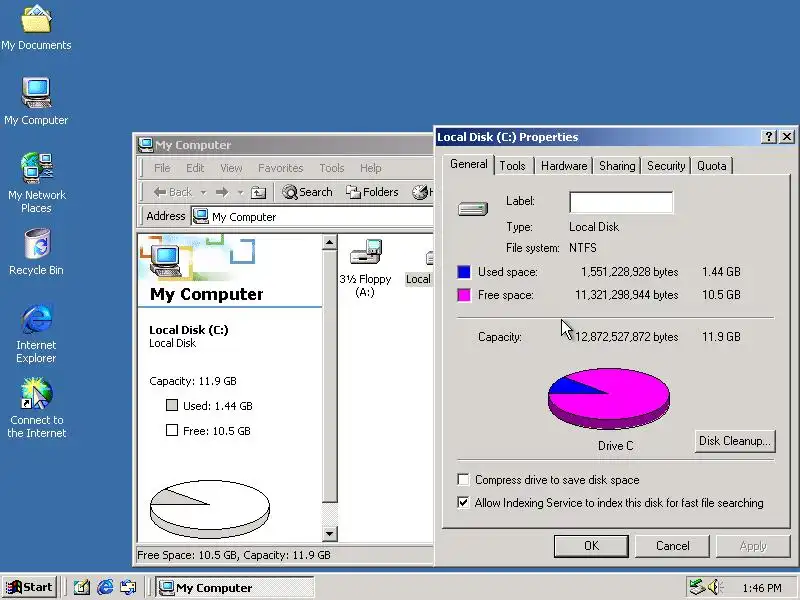Click the help question mark button

[x=769, y=136]
